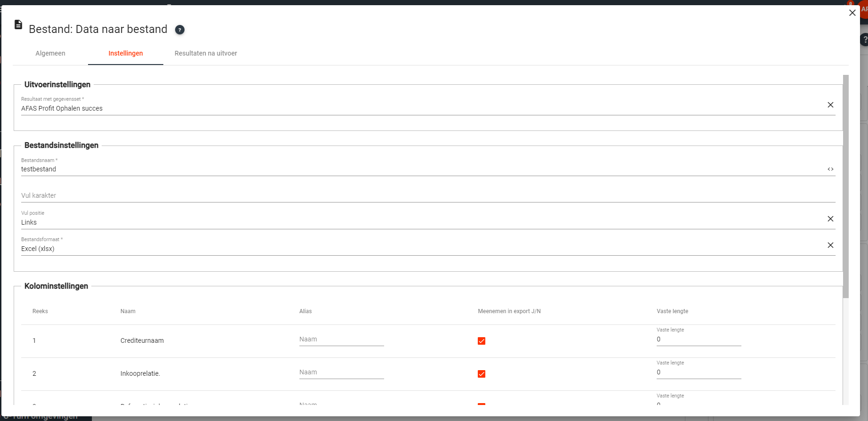Click the help question mark icon beside title

pos(180,30)
